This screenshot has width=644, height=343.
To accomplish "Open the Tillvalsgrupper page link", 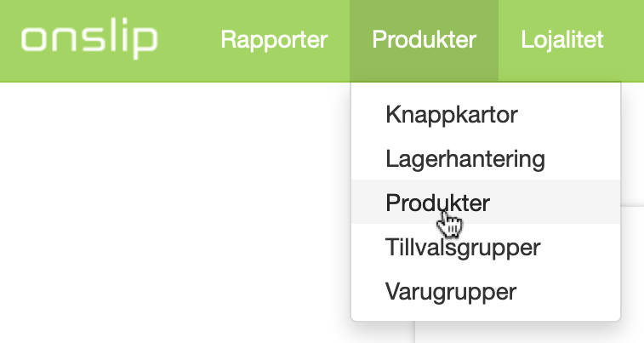I will (x=463, y=248).
